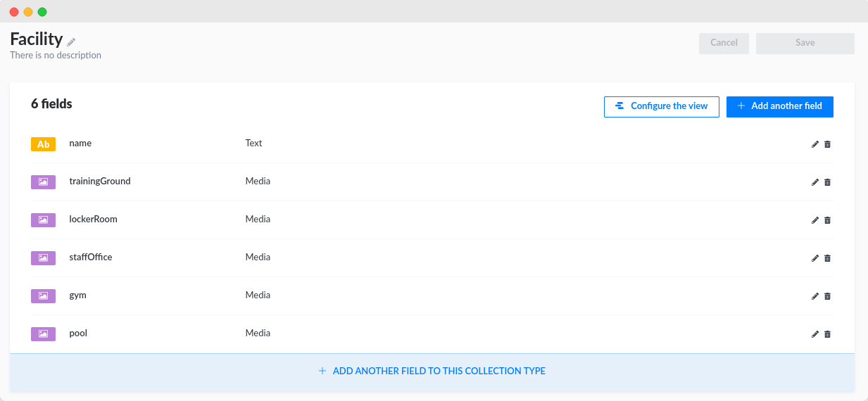Select the gym Media type icon
The height and width of the screenshot is (401, 868).
point(43,295)
